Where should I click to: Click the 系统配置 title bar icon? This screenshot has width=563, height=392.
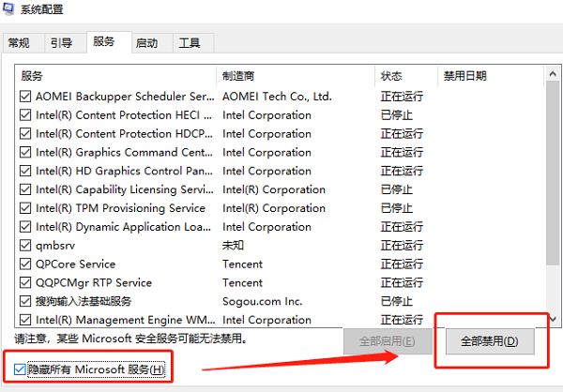click(8, 8)
